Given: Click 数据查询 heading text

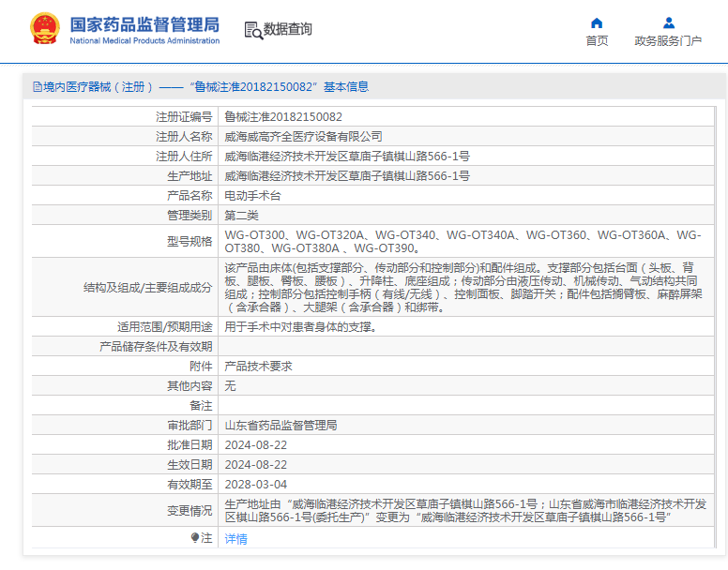Looking at the screenshot, I should coord(287,29).
